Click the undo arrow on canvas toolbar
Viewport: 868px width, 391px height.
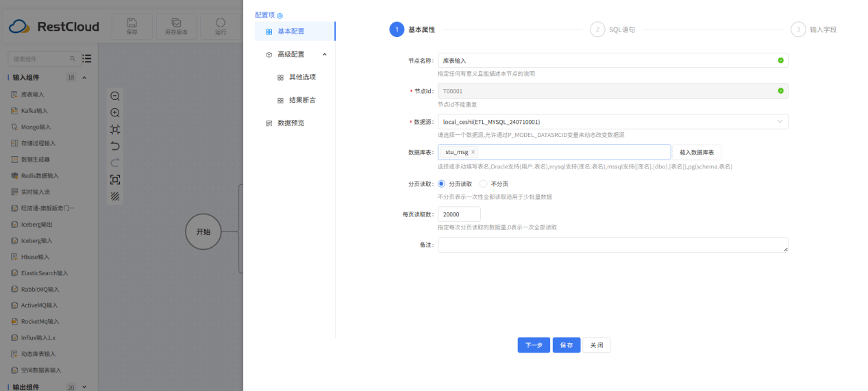point(115,146)
